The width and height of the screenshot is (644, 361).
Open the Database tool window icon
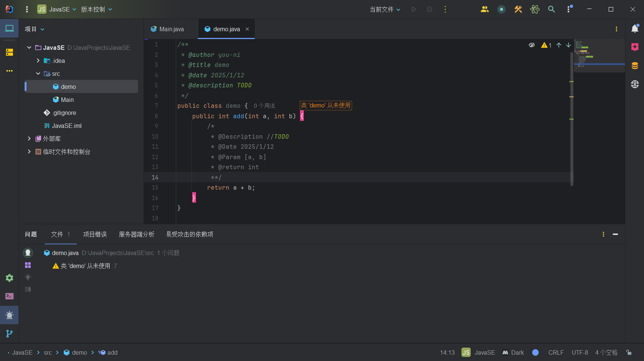(x=635, y=66)
